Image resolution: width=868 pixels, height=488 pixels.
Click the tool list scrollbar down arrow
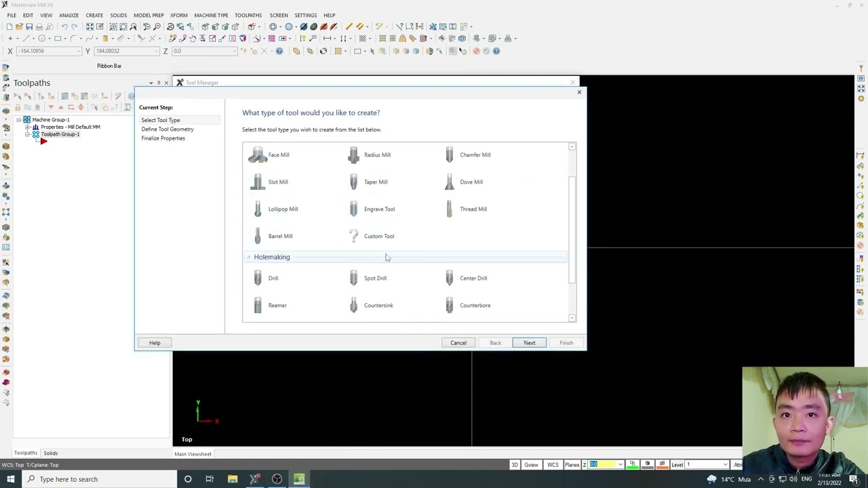coord(572,319)
